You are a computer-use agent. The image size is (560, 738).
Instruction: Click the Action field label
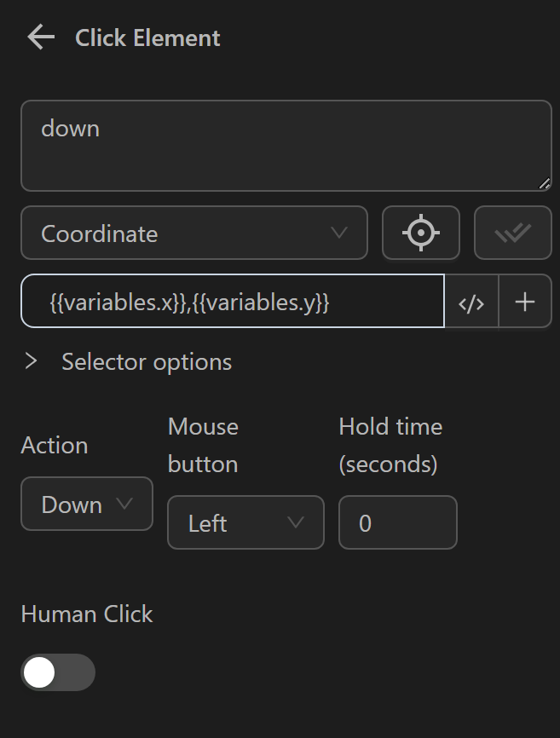[x=54, y=445]
